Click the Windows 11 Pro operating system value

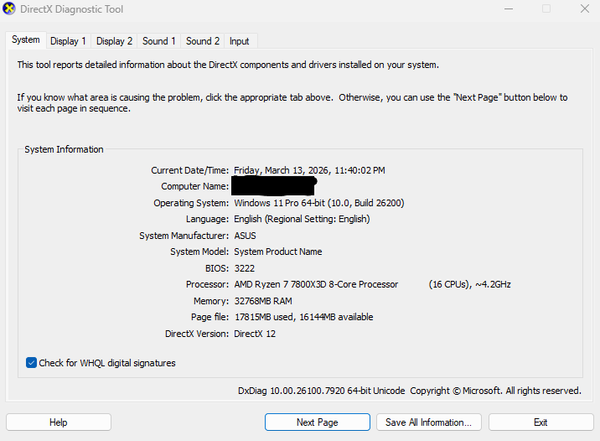coord(321,203)
